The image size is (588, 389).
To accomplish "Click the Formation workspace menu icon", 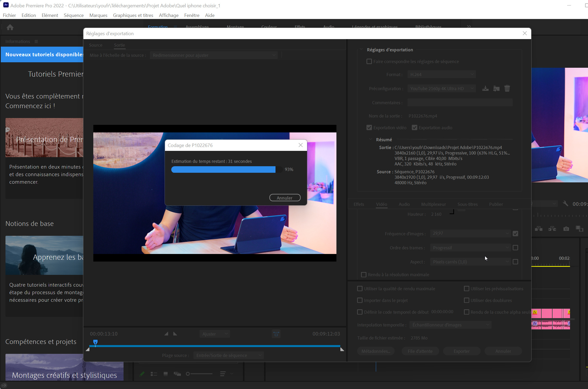I will [175, 27].
